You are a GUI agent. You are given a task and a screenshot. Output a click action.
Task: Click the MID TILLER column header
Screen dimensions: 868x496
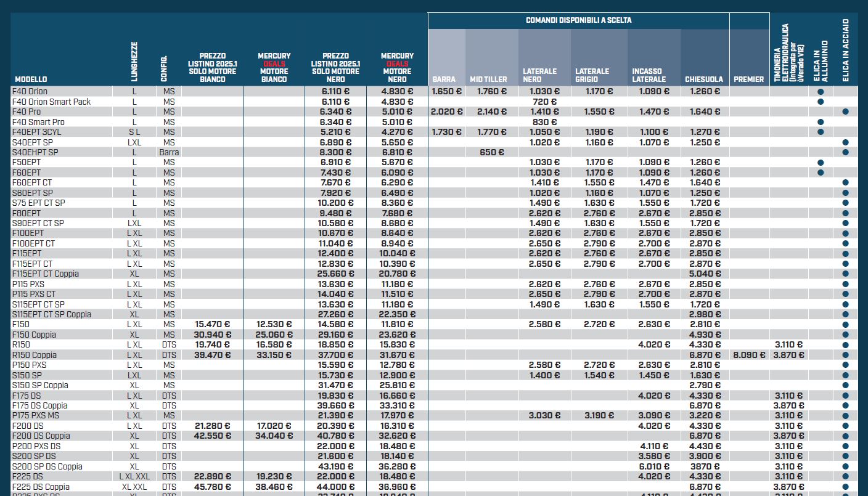click(x=488, y=79)
